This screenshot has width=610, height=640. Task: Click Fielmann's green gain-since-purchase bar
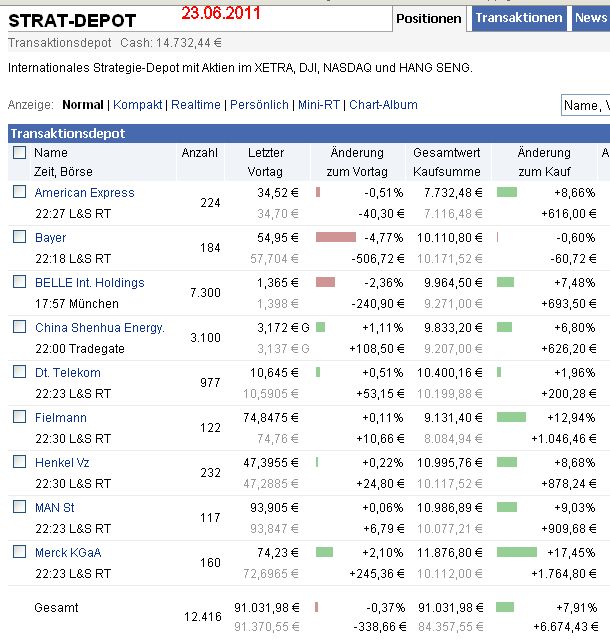pos(511,417)
